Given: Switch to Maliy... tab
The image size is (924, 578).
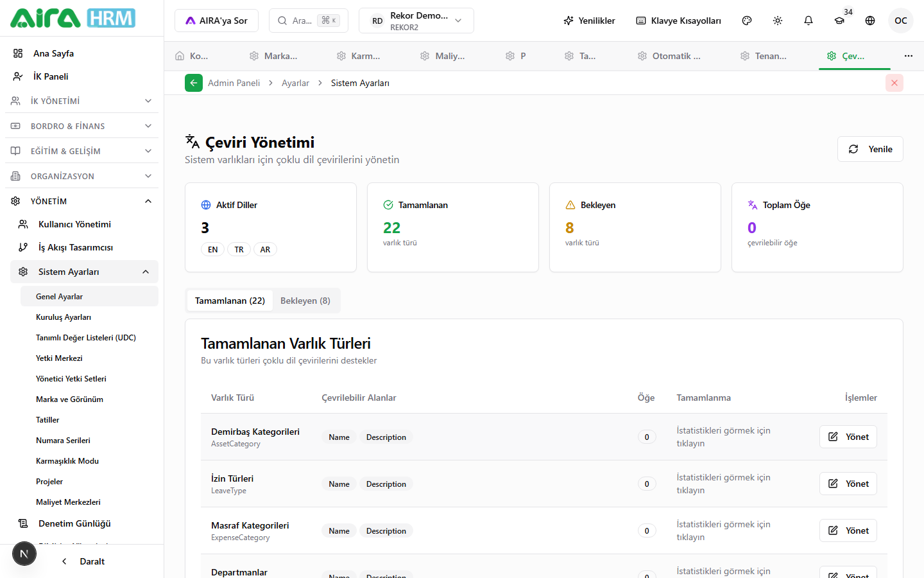Looking at the screenshot, I should tap(443, 56).
